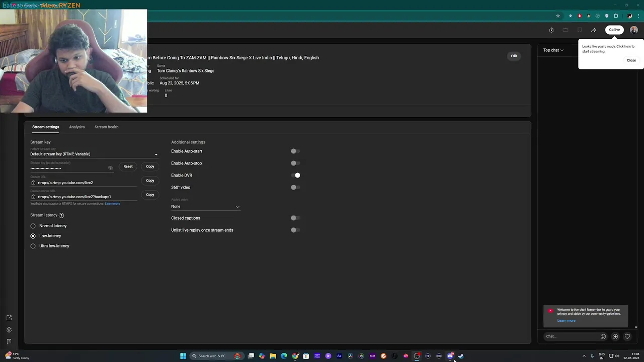644x362 pixels.
Task: Open Windows Start menu
Action: coord(183,356)
